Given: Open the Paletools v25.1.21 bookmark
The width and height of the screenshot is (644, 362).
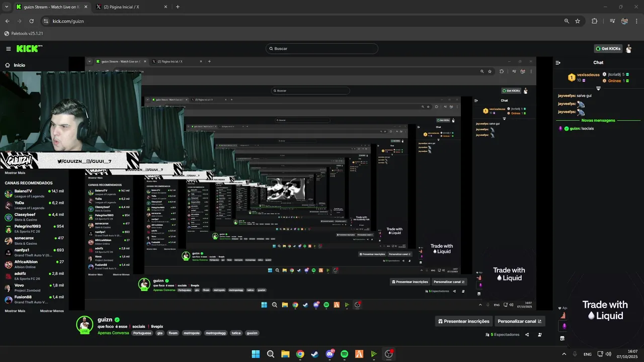Looking at the screenshot, I should click(x=24, y=33).
